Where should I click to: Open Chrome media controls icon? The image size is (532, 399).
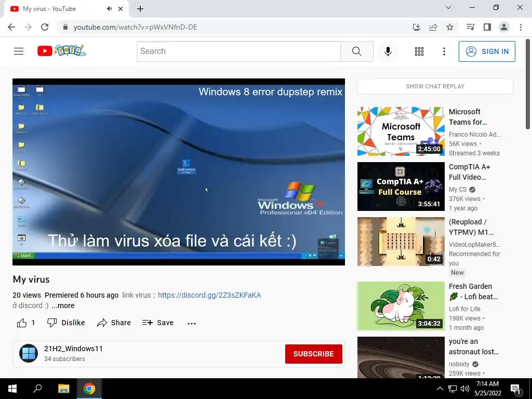click(x=470, y=27)
